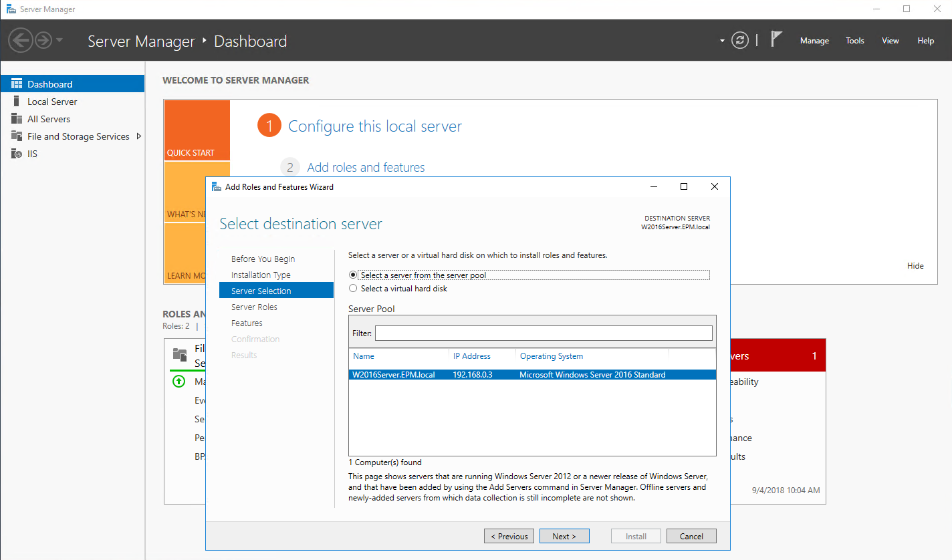Screen dimensions: 952x560
Task: Click the file storage role tile icon
Action: click(x=180, y=355)
